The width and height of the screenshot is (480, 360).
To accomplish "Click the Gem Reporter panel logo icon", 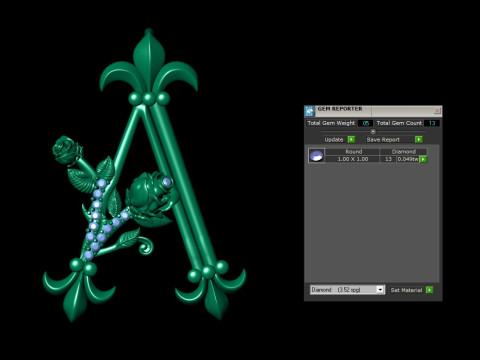I will pyautogui.click(x=309, y=111).
